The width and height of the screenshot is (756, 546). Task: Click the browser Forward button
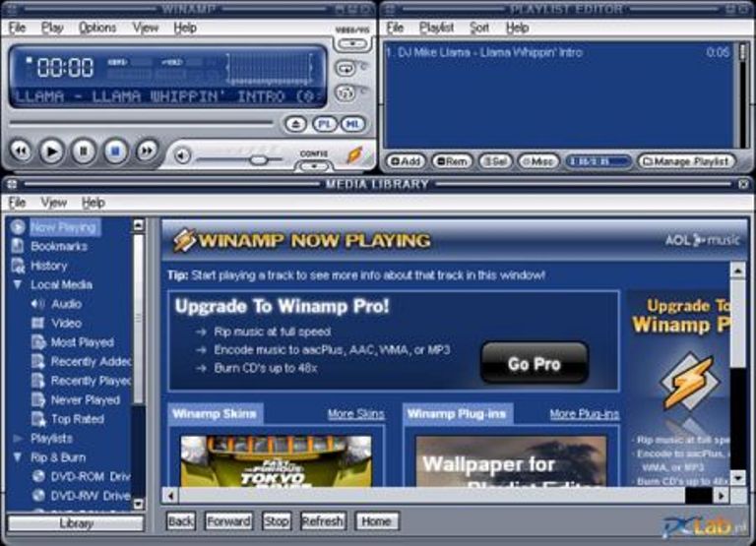click(x=228, y=521)
